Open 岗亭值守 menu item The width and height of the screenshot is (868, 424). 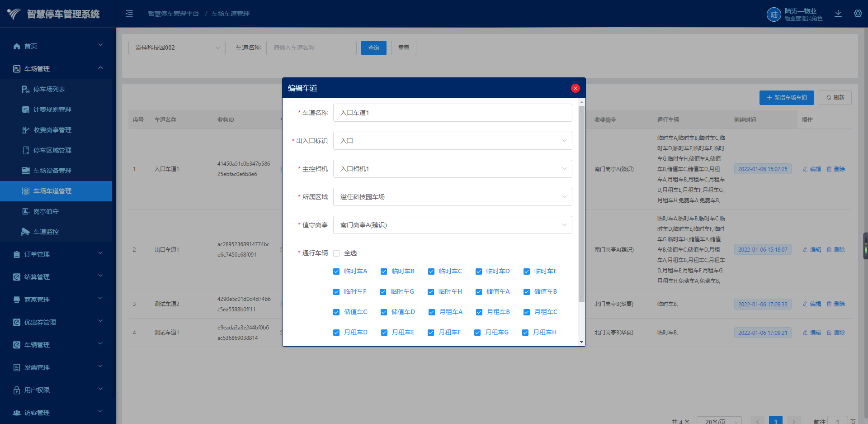click(x=56, y=211)
